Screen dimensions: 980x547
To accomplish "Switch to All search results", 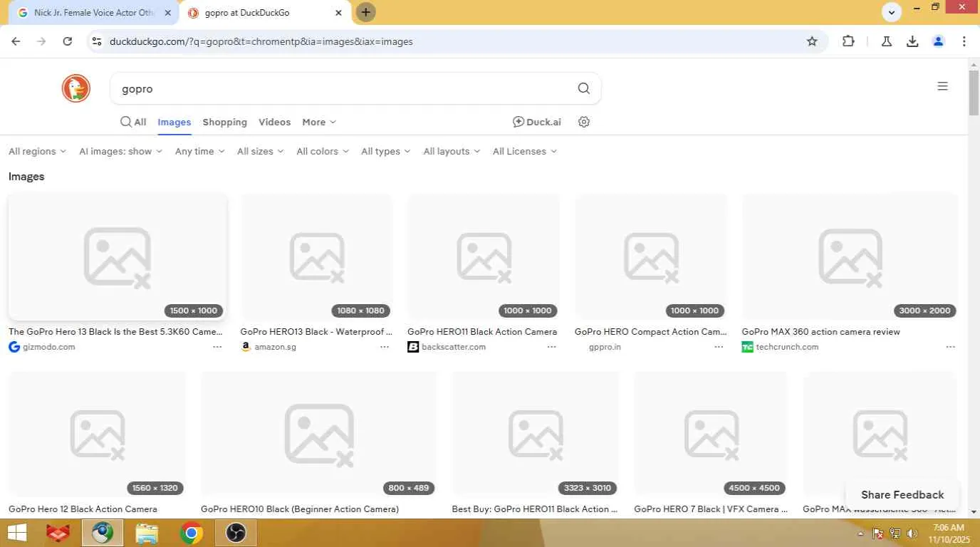I will [133, 122].
